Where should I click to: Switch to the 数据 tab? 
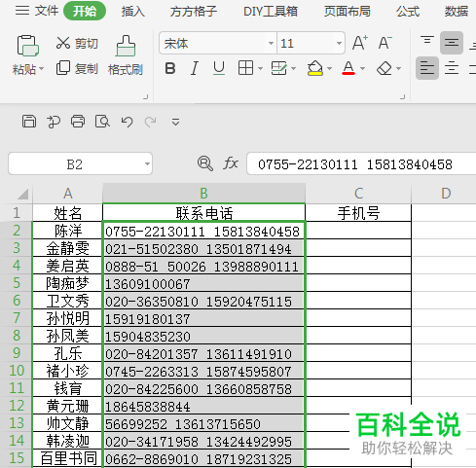tap(457, 12)
